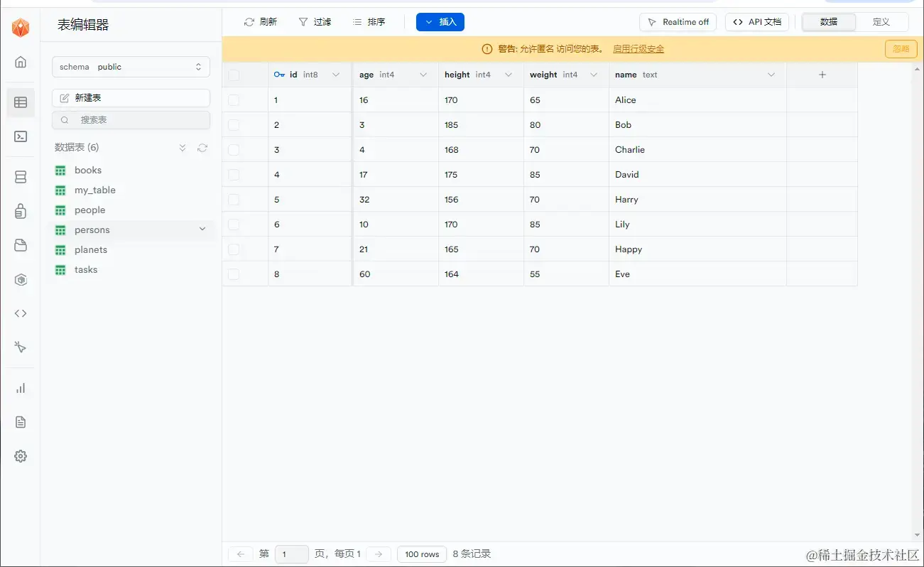Select the checkbox for Alice's row
This screenshot has width=924, height=567.
[x=234, y=100]
